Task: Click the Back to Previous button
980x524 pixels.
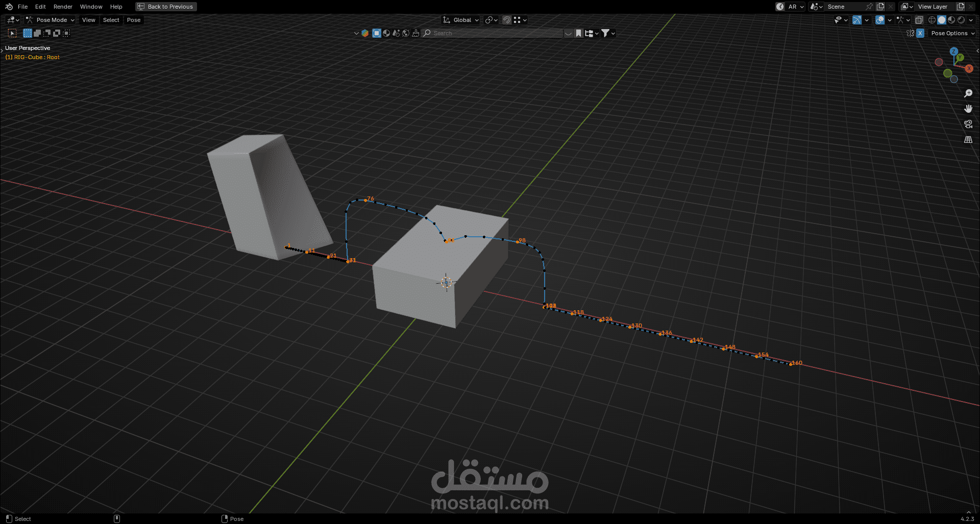Action: point(165,7)
